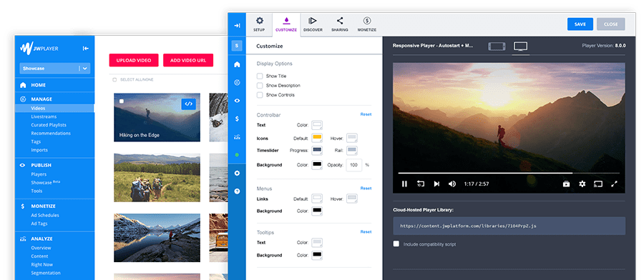The image size is (644, 280).
Task: Click the help question mark icon
Action: click(x=237, y=191)
